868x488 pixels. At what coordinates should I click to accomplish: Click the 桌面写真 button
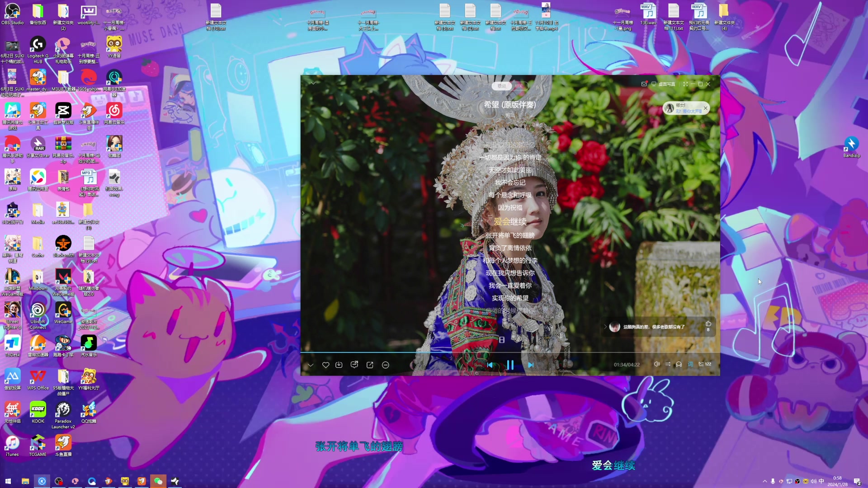[663, 84]
